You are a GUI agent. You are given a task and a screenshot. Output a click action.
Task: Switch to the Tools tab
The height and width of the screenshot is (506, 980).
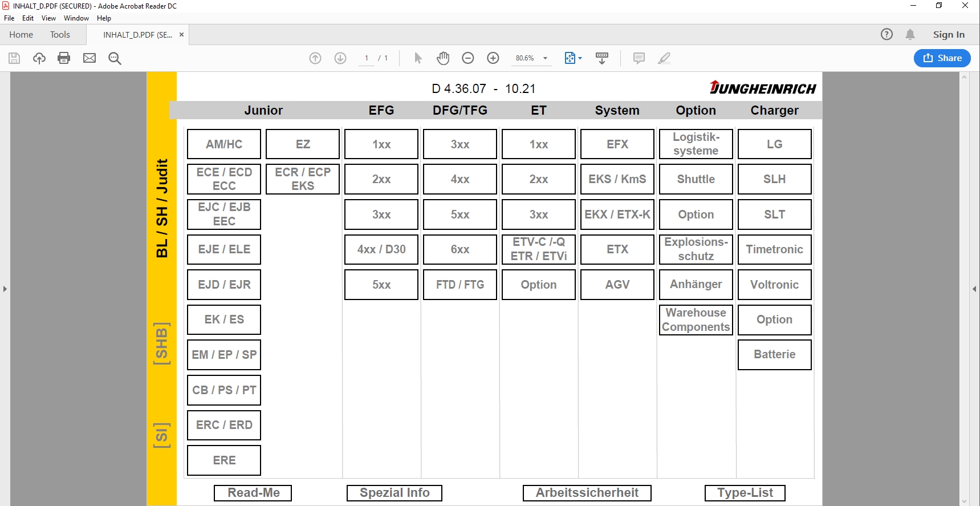[x=60, y=35]
